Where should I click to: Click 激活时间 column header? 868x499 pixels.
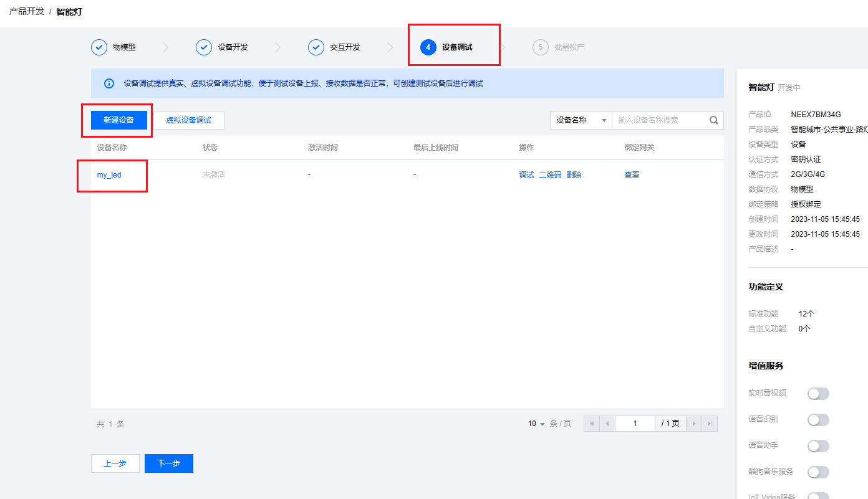click(323, 148)
